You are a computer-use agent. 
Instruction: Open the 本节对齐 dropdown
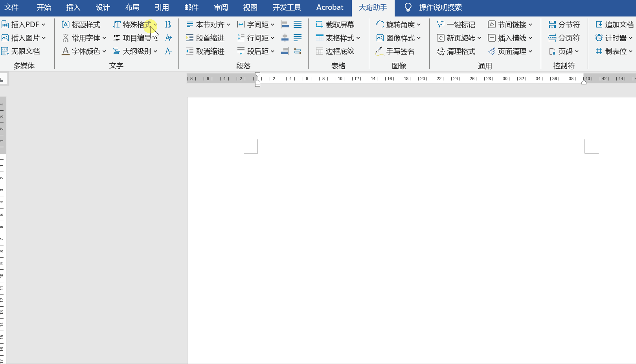(208, 25)
